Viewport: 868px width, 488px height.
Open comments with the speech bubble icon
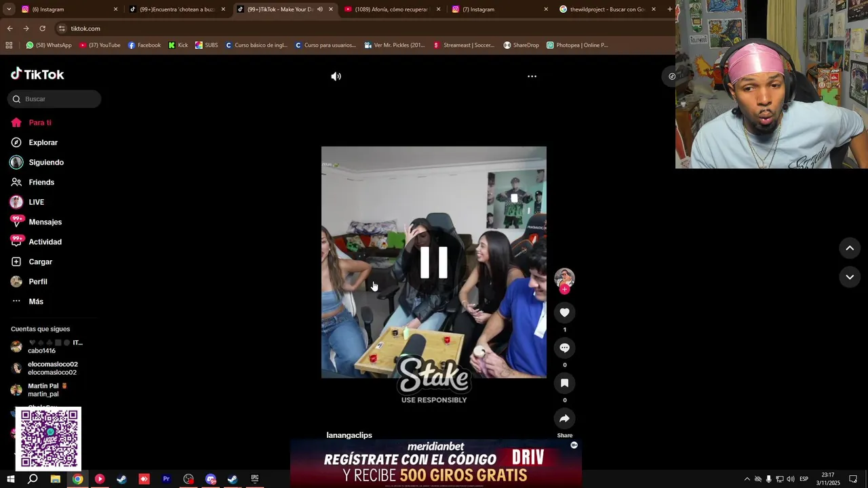click(x=564, y=348)
